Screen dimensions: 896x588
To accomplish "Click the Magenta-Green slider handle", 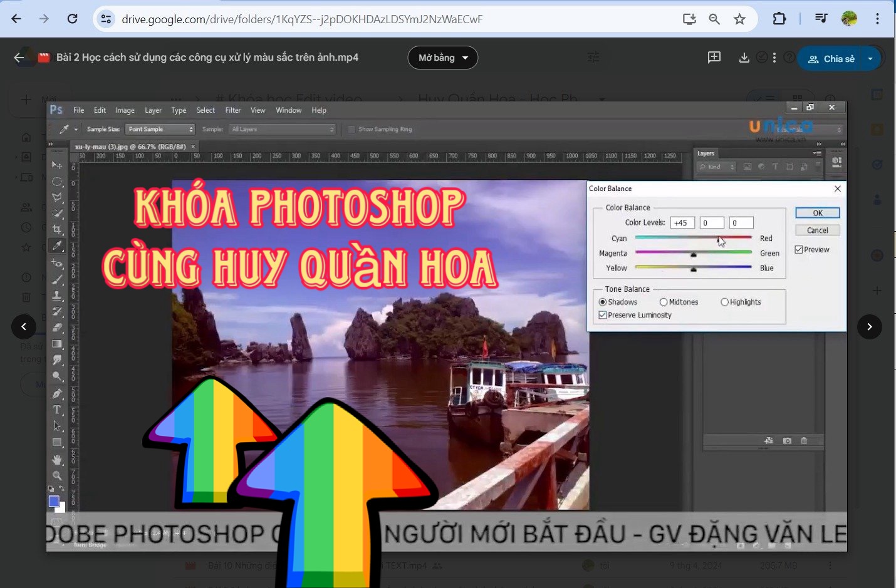I will click(x=693, y=254).
